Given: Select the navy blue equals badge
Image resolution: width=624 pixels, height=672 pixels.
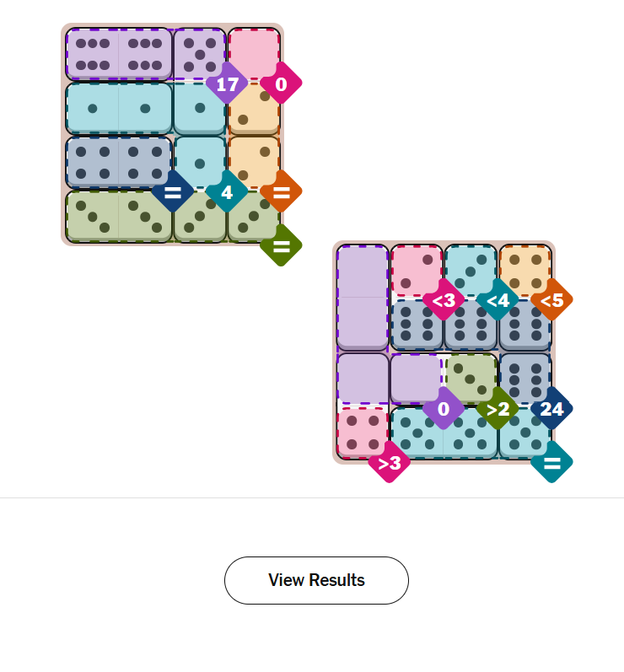Looking at the screenshot, I should pyautogui.click(x=172, y=192).
